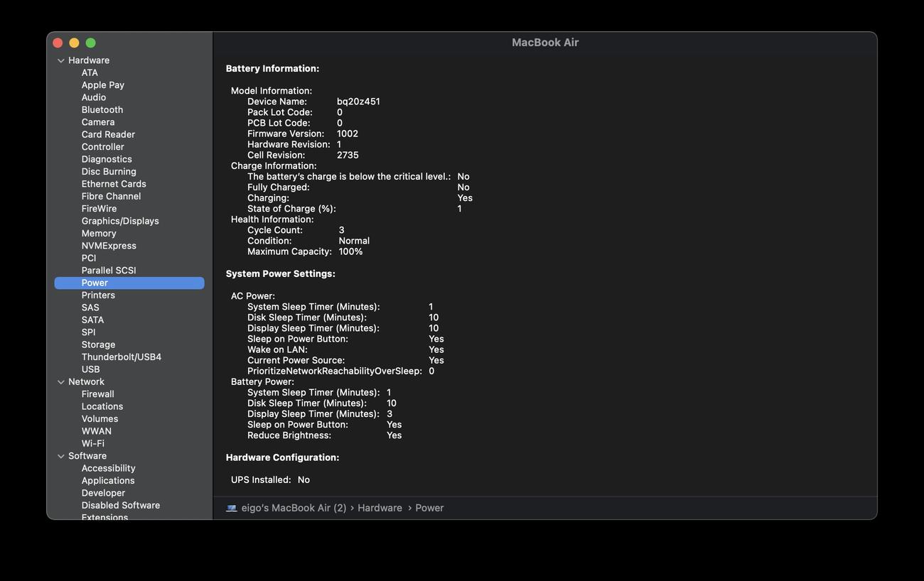
Task: Open Wi-Fi under Network
Action: click(x=92, y=444)
